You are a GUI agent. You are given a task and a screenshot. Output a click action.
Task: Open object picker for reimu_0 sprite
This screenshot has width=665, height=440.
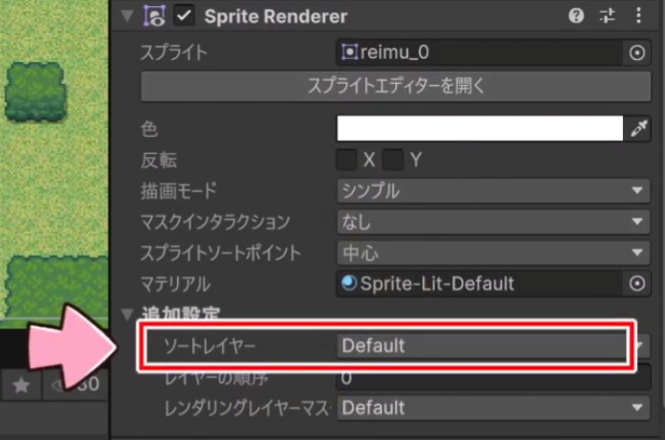click(x=637, y=53)
